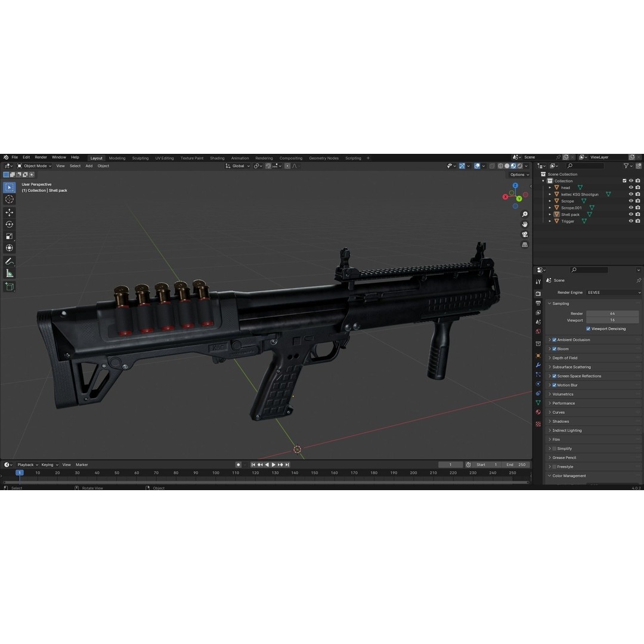Switch to the Modeling workspace tab

coord(117,158)
